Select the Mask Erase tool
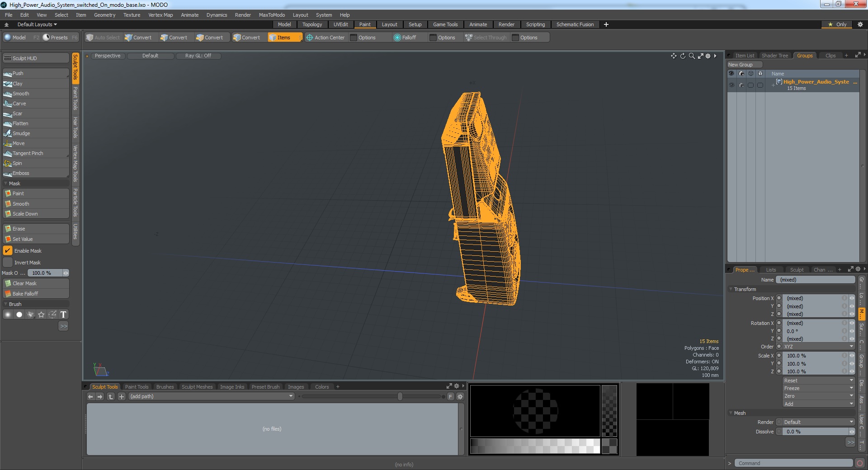Image resolution: width=868 pixels, height=470 pixels. (35, 229)
